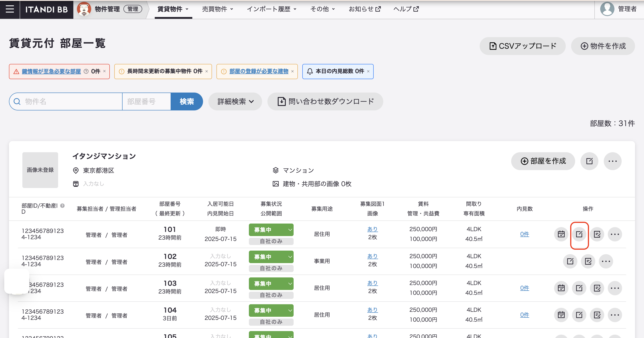The width and height of the screenshot is (644, 338).
Task: Open あり floor plan link for room 103
Action: [x=372, y=283]
